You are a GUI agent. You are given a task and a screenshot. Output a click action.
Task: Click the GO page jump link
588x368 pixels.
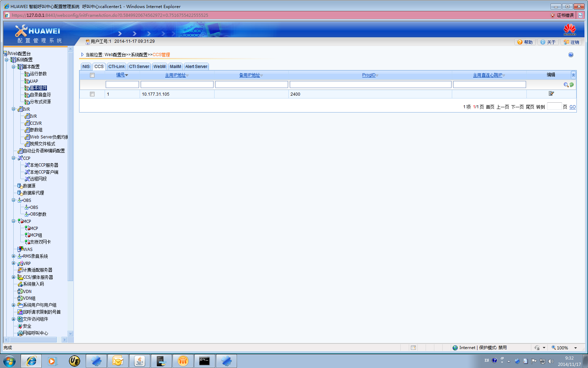pyautogui.click(x=572, y=107)
